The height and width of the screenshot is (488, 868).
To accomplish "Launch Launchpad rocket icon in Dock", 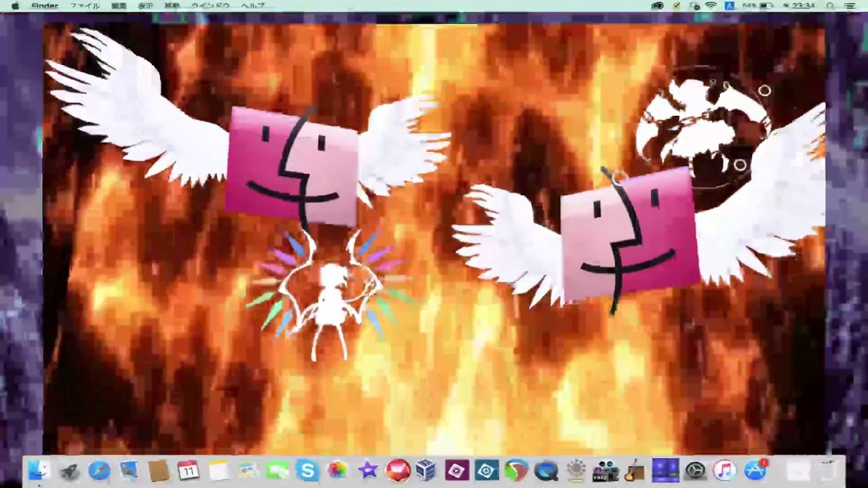I will (70, 470).
